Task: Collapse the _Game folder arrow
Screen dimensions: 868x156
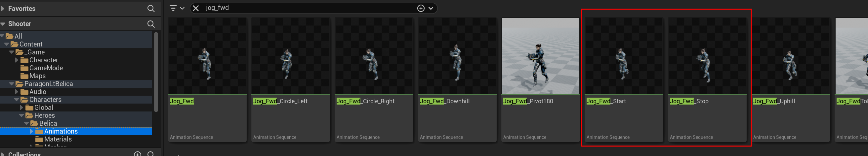Action: pyautogui.click(x=12, y=52)
